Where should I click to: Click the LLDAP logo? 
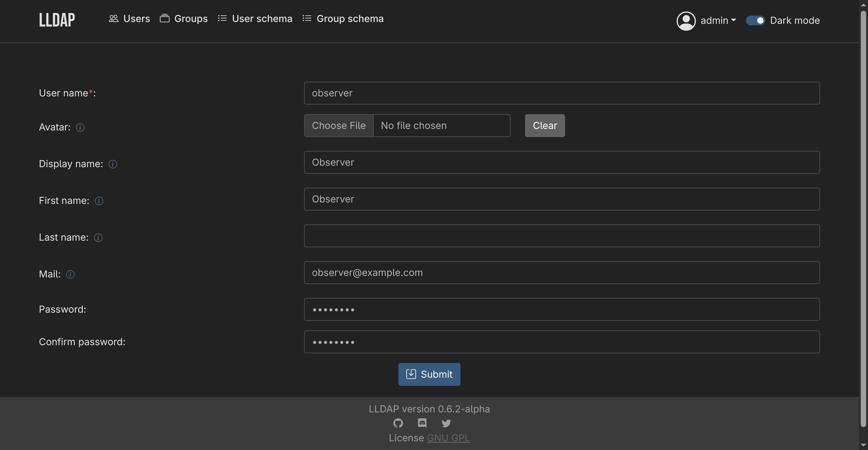pos(57,20)
